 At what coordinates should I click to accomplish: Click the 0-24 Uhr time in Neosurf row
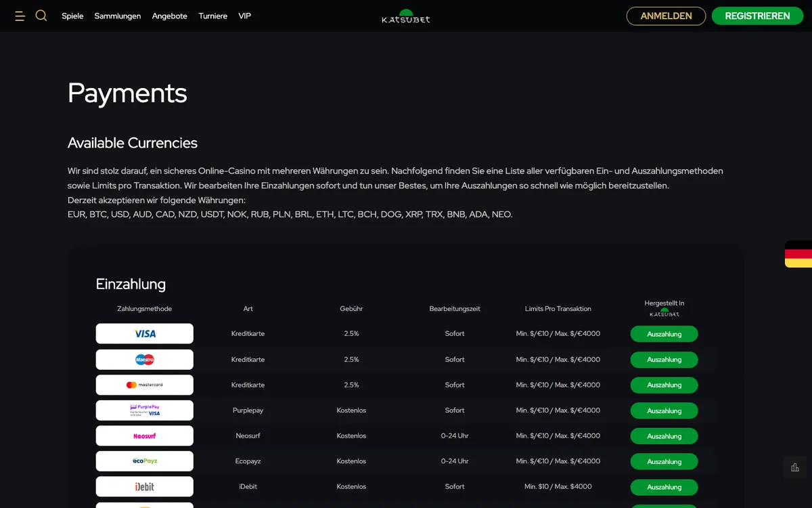(455, 436)
